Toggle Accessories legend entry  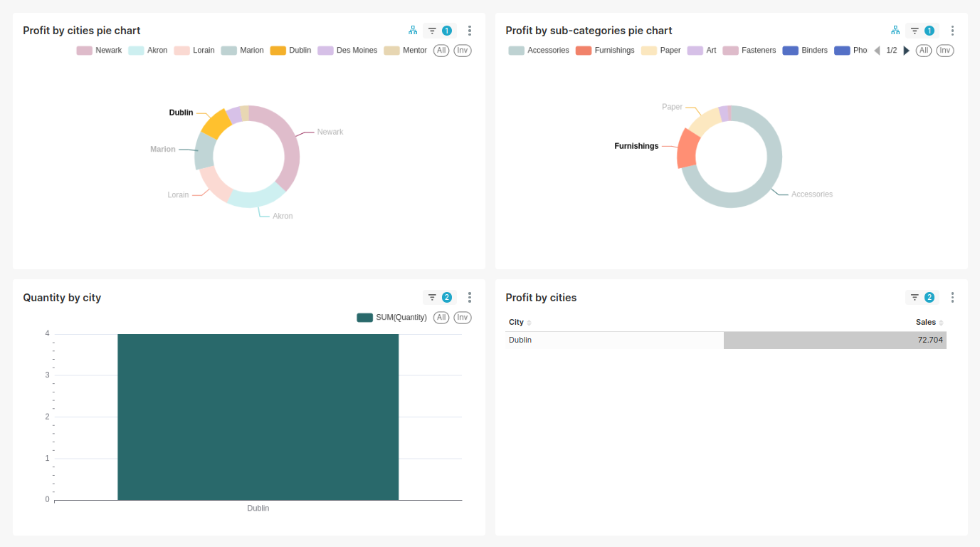click(x=539, y=51)
